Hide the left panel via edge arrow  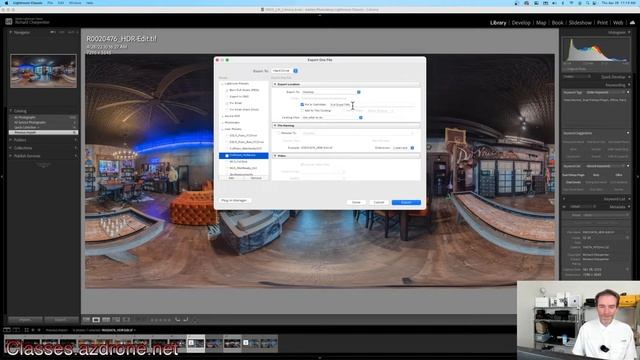(2, 177)
